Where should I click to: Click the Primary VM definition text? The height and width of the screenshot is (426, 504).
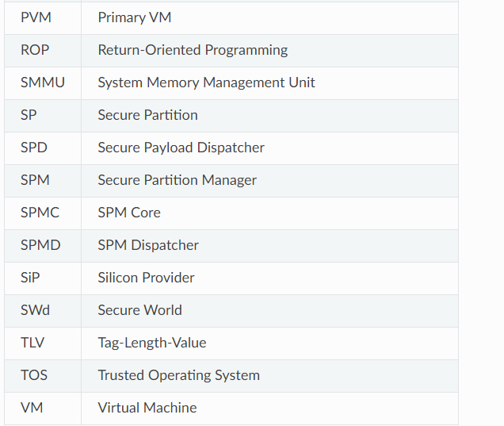pyautogui.click(x=134, y=17)
